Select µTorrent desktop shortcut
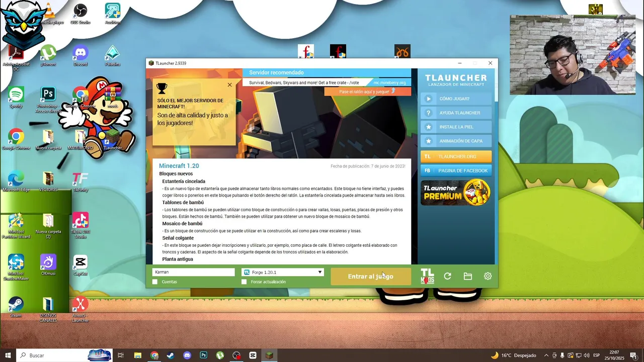Viewport: 644px width, 362px height. [x=48, y=55]
